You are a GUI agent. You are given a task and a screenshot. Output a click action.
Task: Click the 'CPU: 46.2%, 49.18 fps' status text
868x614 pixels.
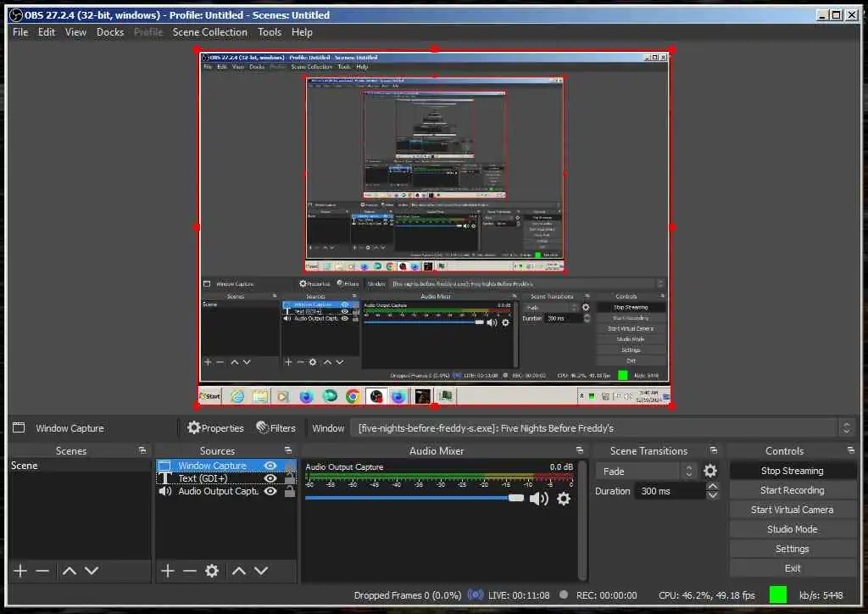point(707,595)
